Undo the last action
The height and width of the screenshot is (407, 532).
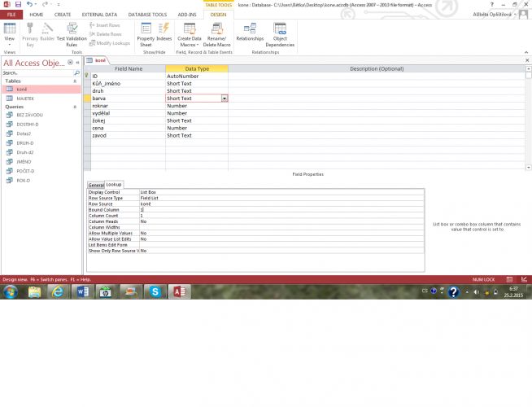pos(29,4)
